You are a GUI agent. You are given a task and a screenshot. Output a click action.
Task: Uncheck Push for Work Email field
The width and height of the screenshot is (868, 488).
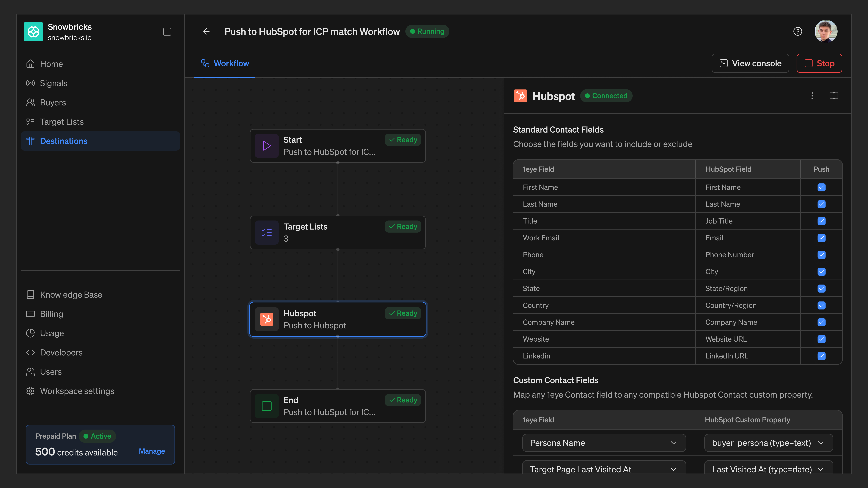pyautogui.click(x=821, y=238)
